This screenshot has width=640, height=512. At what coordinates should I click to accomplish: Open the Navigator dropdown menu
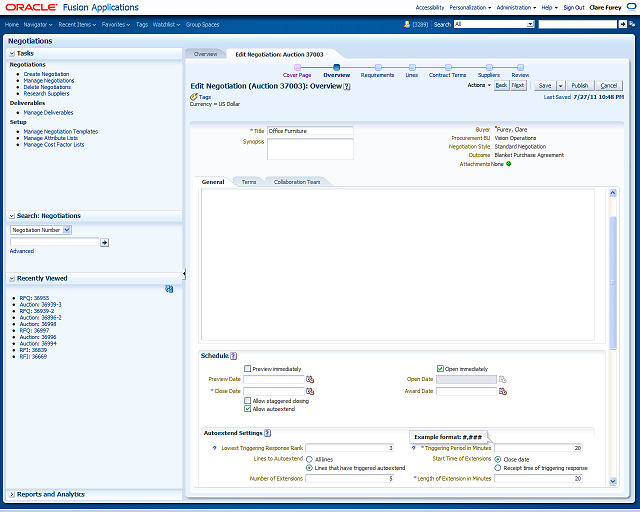click(38, 24)
